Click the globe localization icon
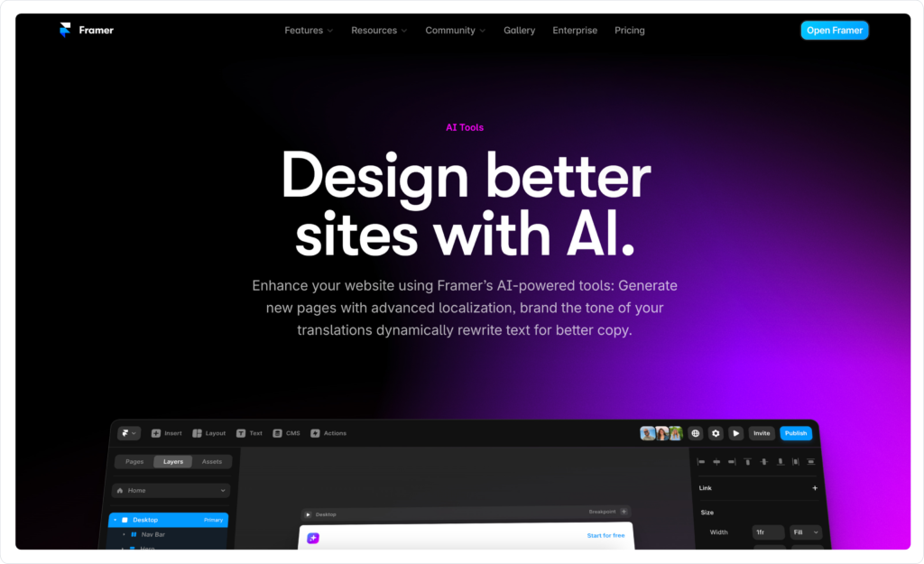The height and width of the screenshot is (564, 924). [696, 432]
